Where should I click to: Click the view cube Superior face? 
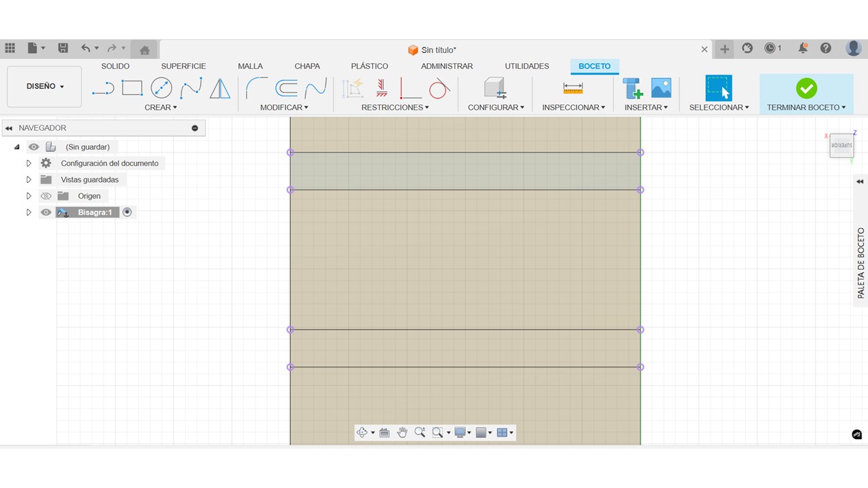(x=842, y=146)
